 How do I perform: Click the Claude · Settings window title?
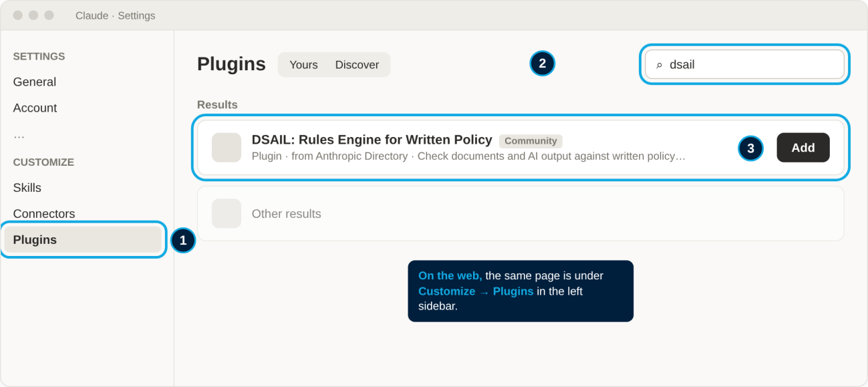point(115,15)
